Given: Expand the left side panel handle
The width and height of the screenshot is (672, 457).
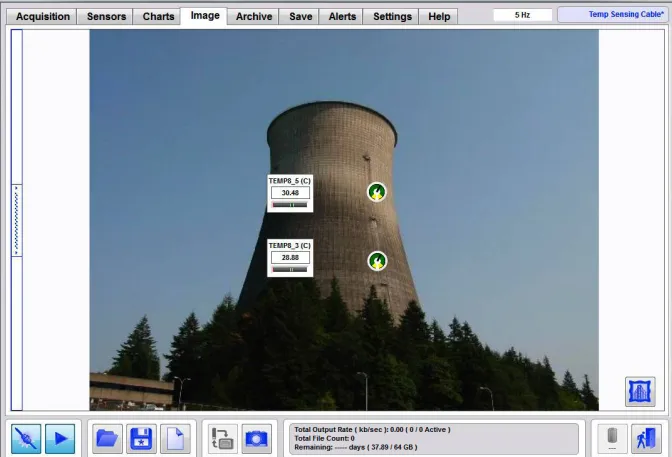Looking at the screenshot, I should 16,221.
